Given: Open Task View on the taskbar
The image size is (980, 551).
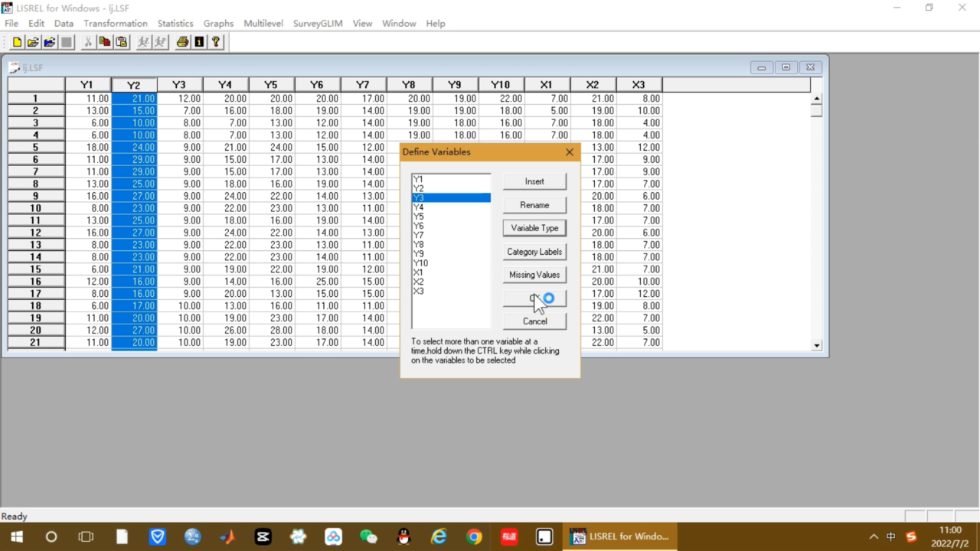Looking at the screenshot, I should (x=87, y=536).
